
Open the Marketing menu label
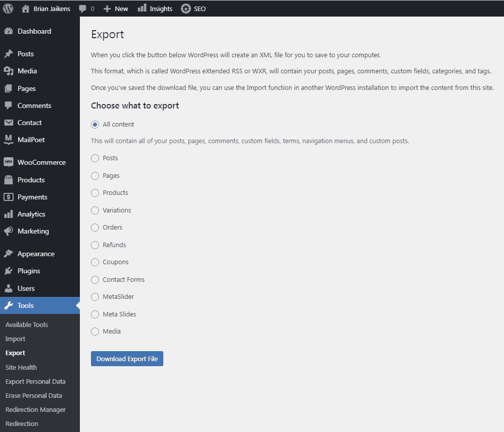click(33, 231)
